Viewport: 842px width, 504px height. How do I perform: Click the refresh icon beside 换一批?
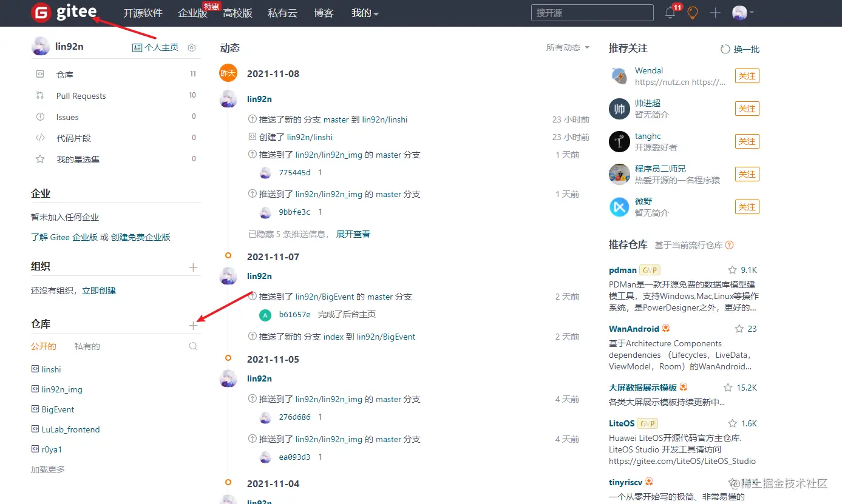pos(725,49)
